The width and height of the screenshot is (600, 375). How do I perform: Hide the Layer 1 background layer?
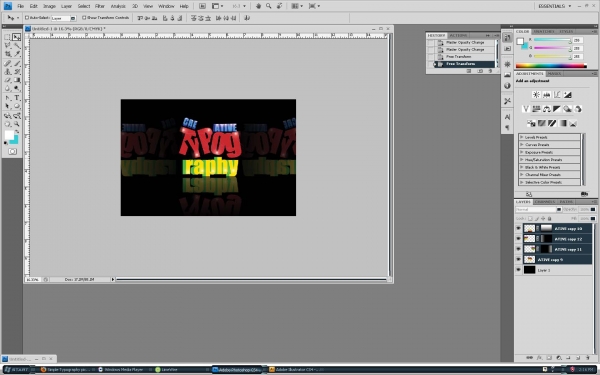tap(518, 270)
